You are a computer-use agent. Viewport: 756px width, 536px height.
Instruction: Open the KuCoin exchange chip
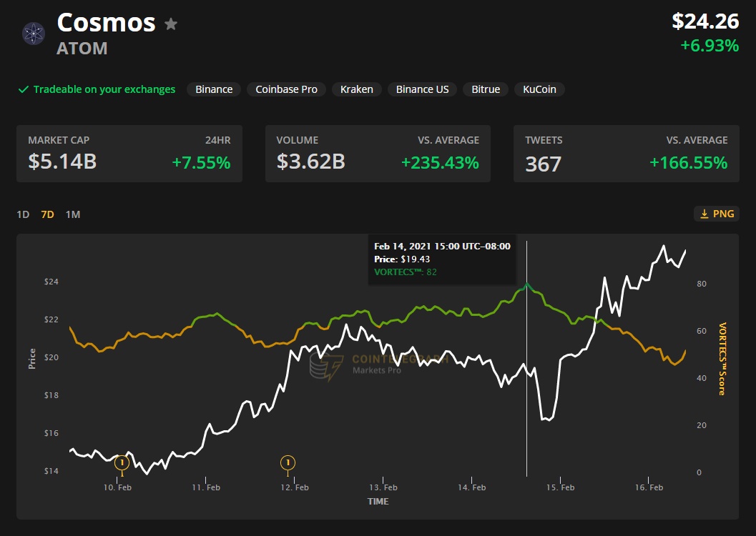pos(539,89)
